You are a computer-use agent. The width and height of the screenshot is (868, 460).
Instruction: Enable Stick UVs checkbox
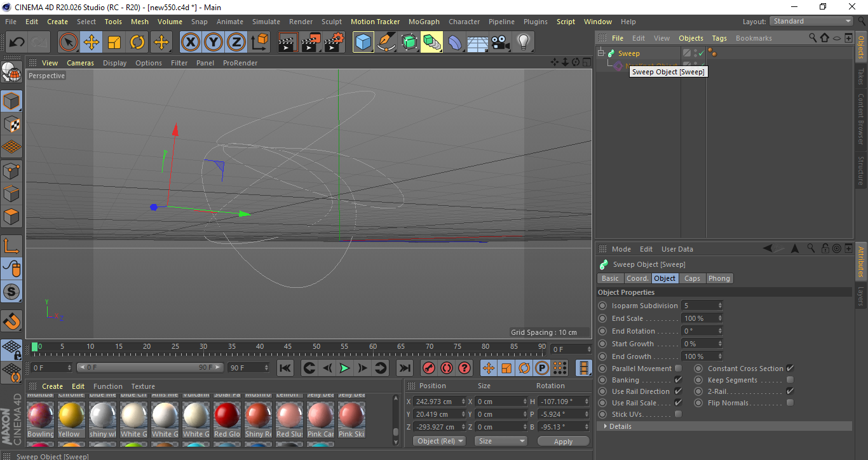click(x=678, y=414)
